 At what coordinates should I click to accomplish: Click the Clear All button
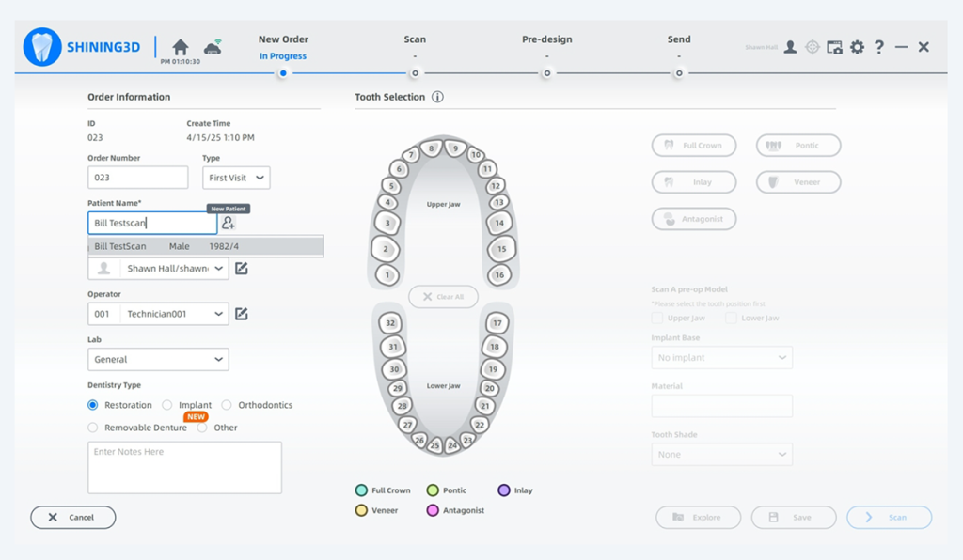(443, 297)
